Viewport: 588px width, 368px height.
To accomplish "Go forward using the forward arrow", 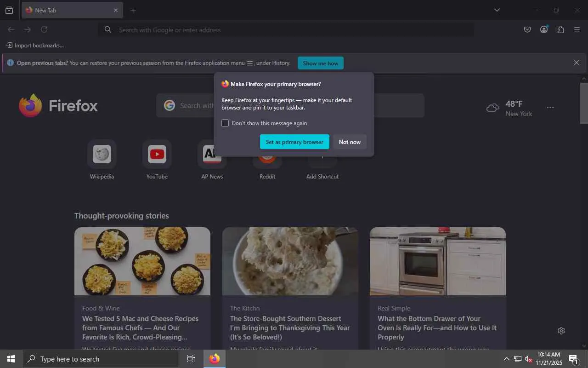I will pyautogui.click(x=28, y=29).
